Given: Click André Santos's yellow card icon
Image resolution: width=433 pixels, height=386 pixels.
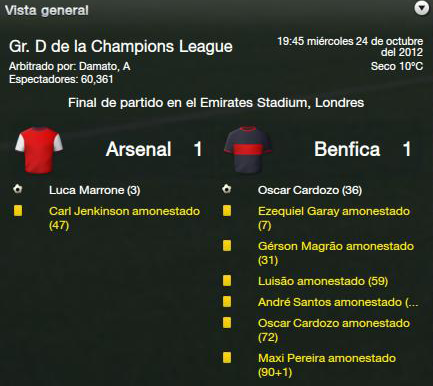Looking at the screenshot, I should [227, 302].
